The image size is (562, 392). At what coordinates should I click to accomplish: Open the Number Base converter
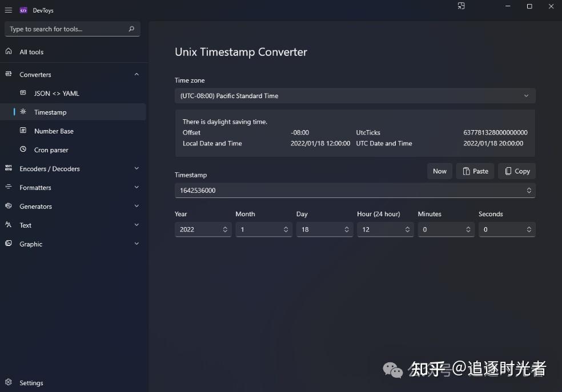[x=23, y=131]
